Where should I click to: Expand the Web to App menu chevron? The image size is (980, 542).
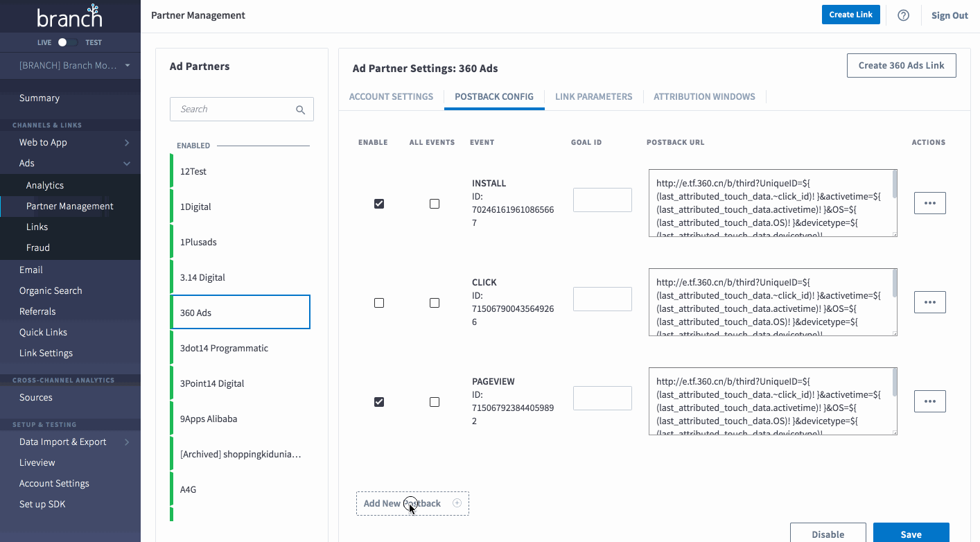pyautogui.click(x=127, y=143)
